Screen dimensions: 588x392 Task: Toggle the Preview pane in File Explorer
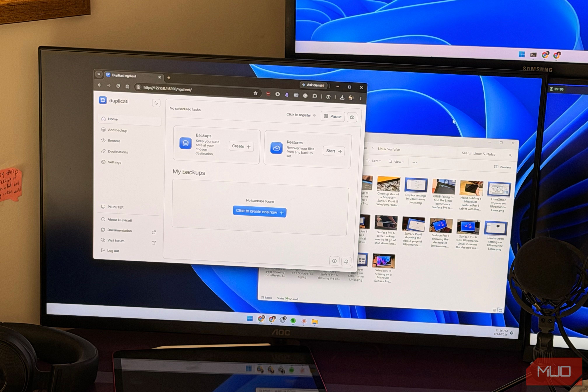pyautogui.click(x=502, y=167)
